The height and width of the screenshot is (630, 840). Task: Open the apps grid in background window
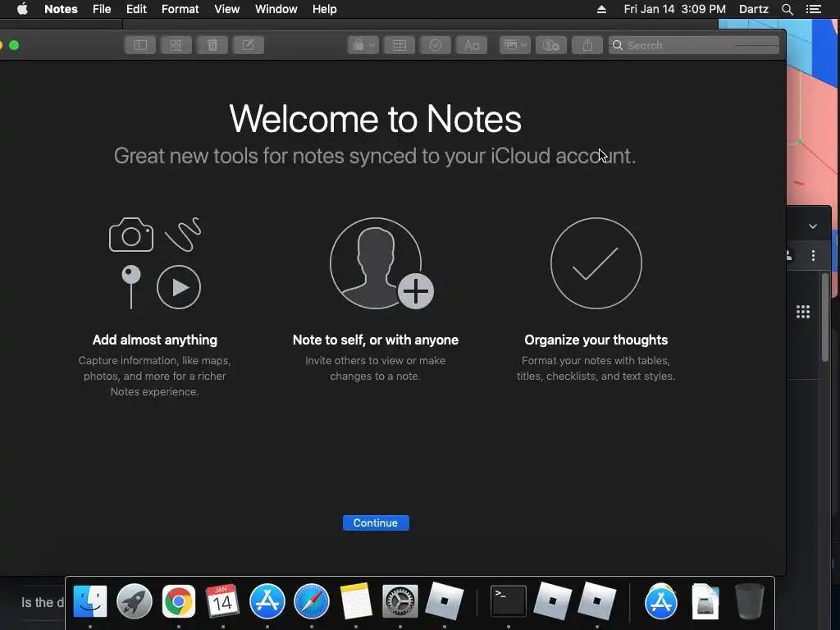click(802, 312)
